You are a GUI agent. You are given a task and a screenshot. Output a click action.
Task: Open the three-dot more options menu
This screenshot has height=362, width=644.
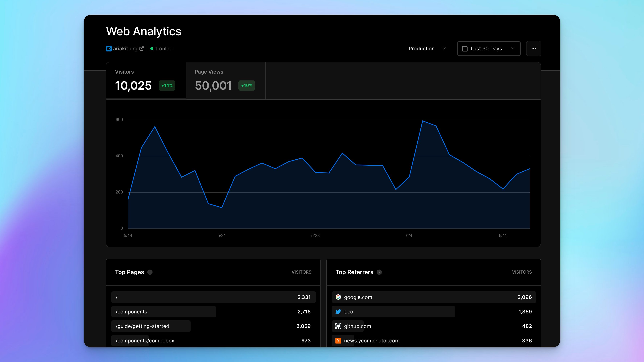534,49
